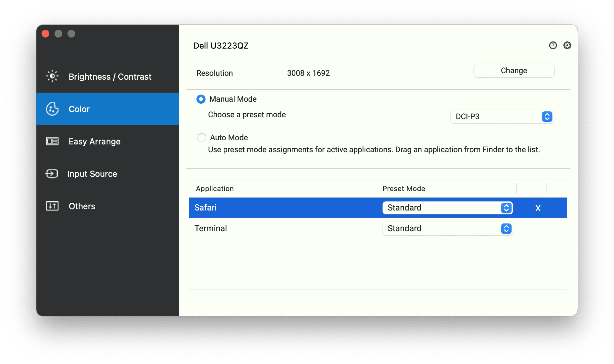The height and width of the screenshot is (364, 614).
Task: Click the Others sliders icon
Action: point(52,206)
